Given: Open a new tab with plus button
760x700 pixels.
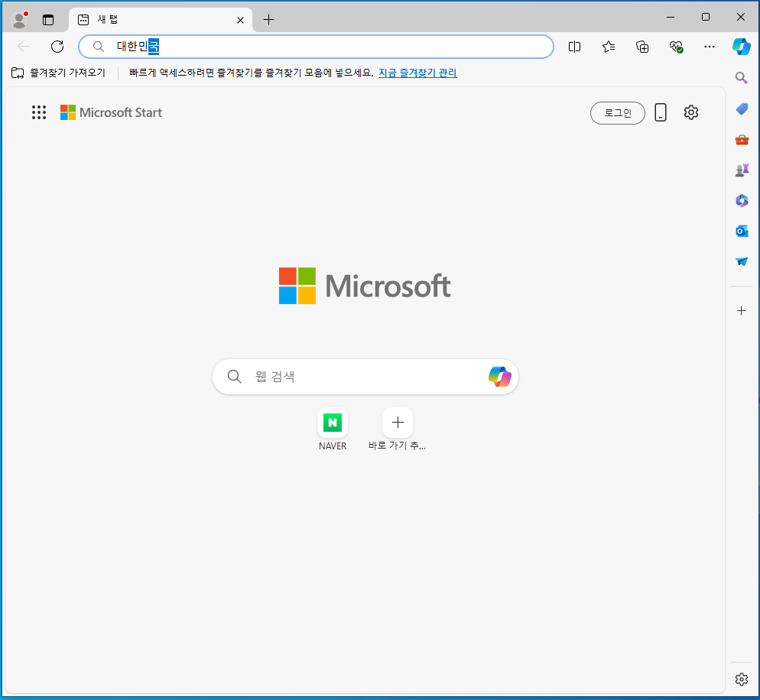Looking at the screenshot, I should [x=268, y=20].
